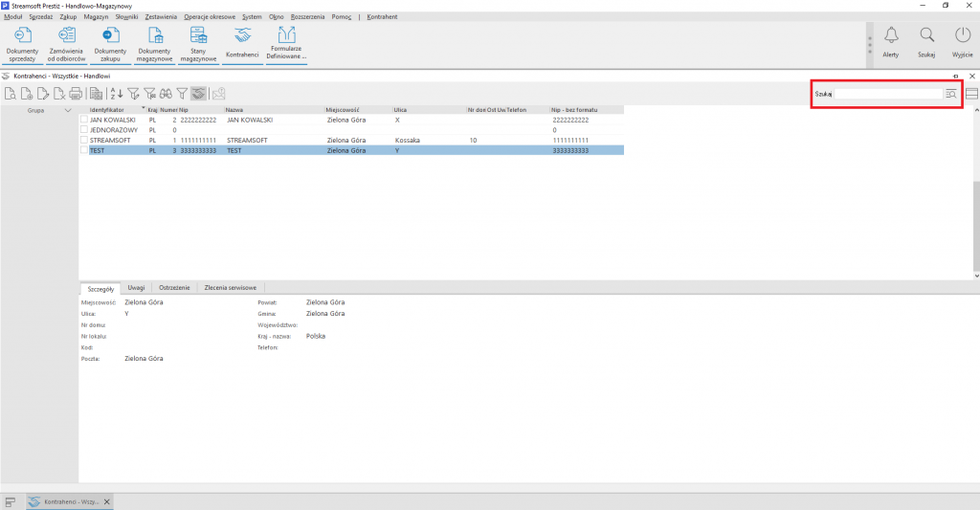Click preview record icon with magnifier
Viewport: 980px width, 510px height.
pos(10,94)
